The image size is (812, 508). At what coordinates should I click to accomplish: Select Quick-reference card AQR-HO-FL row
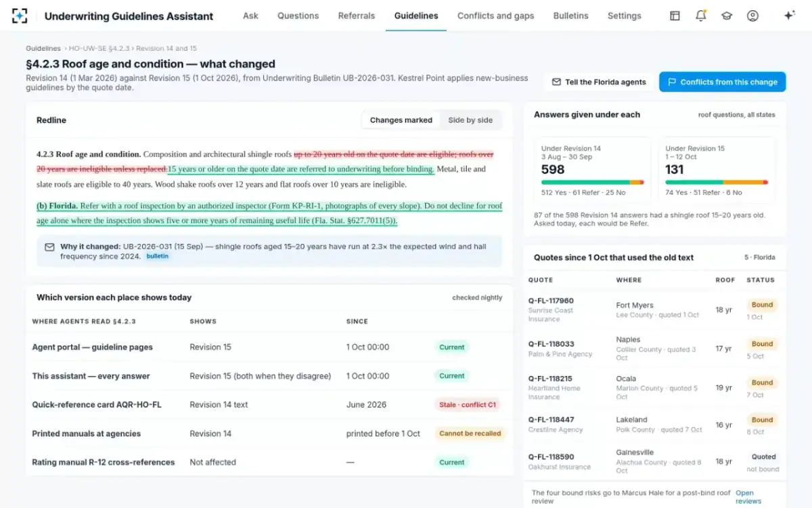[269, 404]
